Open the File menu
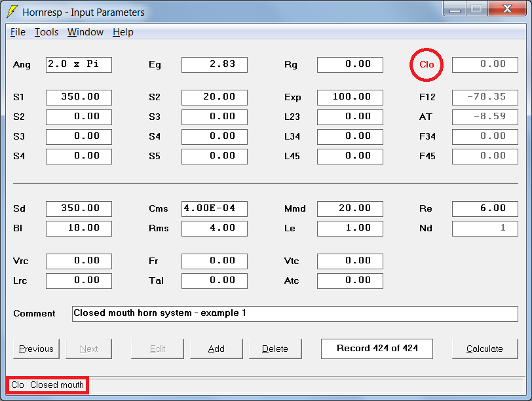 click(18, 32)
